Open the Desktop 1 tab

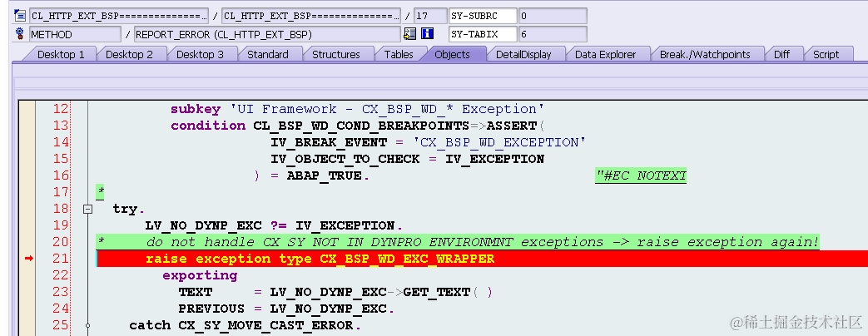(x=61, y=54)
